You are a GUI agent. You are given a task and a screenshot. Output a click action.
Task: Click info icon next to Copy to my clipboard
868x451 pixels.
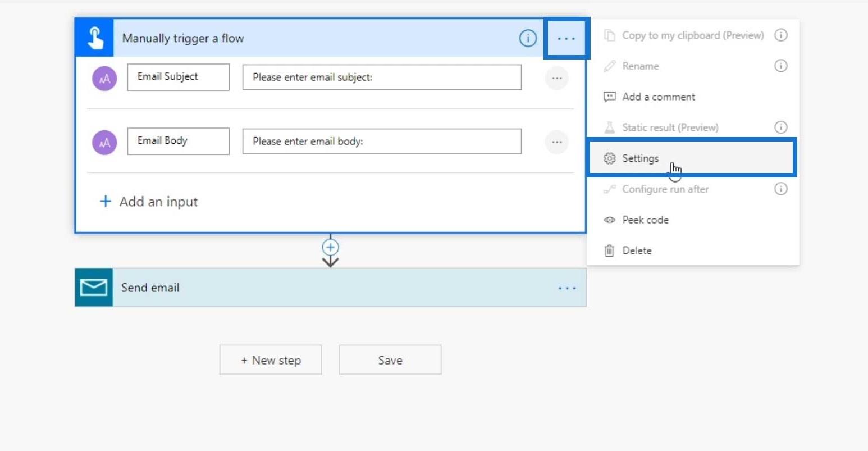coord(781,35)
